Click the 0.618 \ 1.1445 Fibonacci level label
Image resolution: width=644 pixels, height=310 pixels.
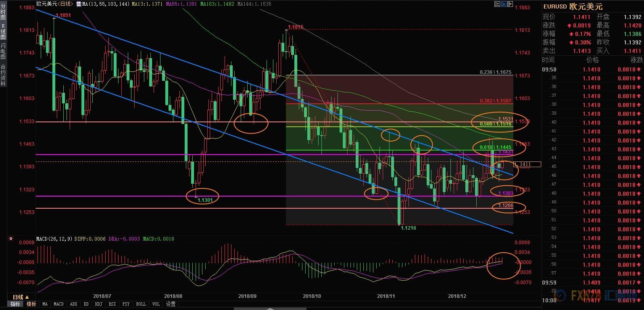click(496, 147)
